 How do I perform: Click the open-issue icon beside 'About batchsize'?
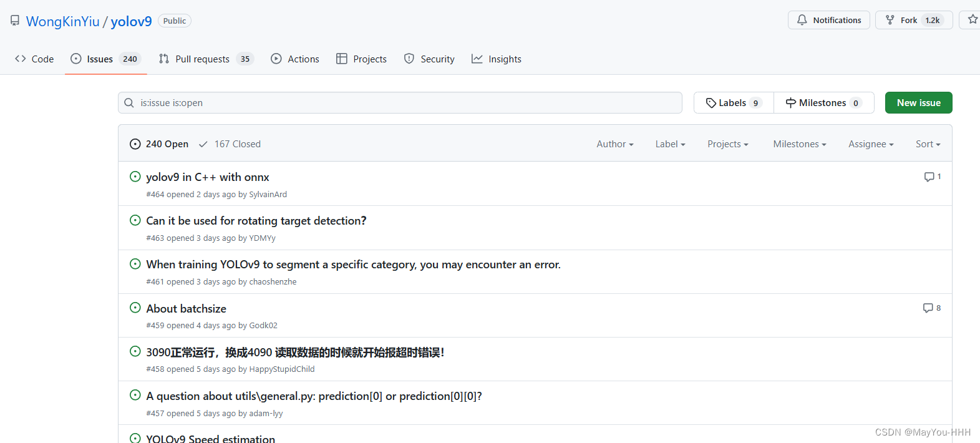click(x=135, y=308)
